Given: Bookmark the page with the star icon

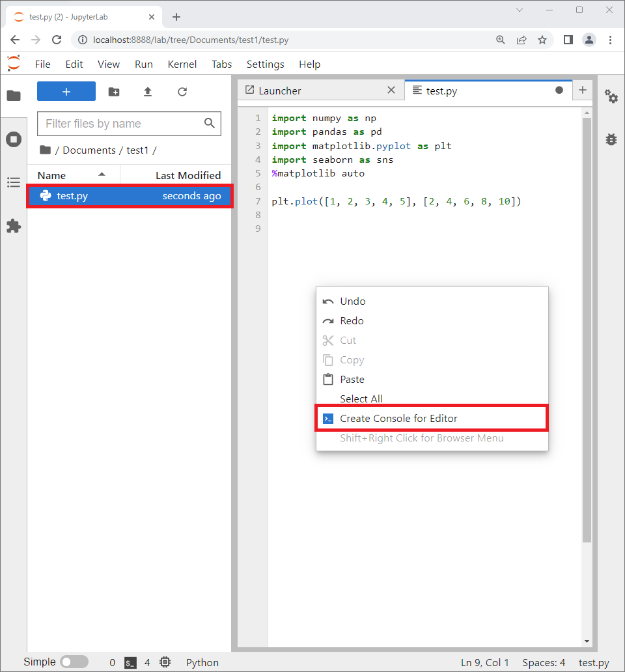Looking at the screenshot, I should point(542,40).
